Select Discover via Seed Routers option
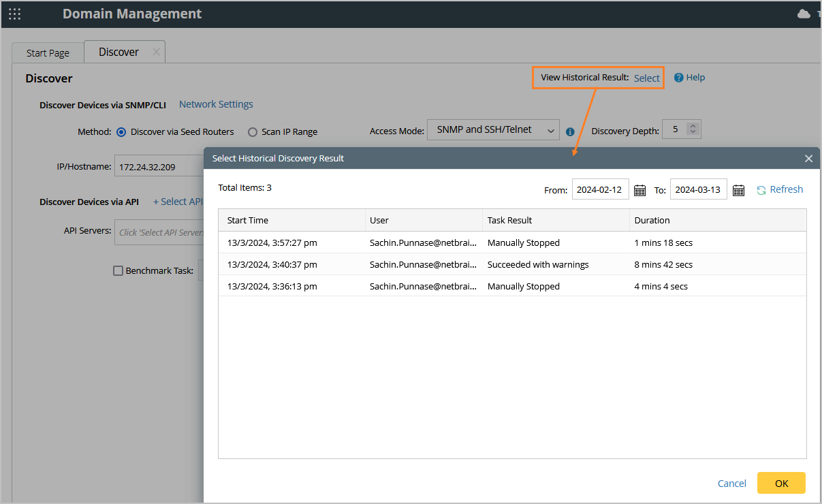Image resolution: width=822 pixels, height=504 pixels. (122, 132)
